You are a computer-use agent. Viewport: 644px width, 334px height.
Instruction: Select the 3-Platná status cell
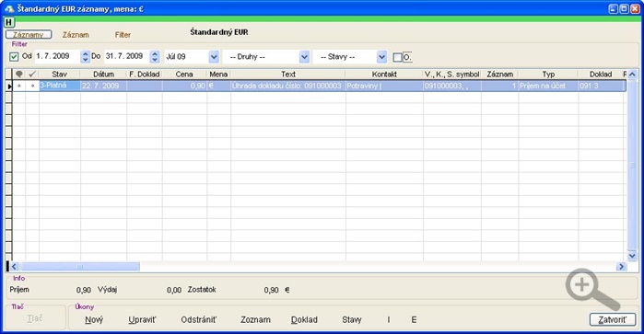click(x=60, y=86)
